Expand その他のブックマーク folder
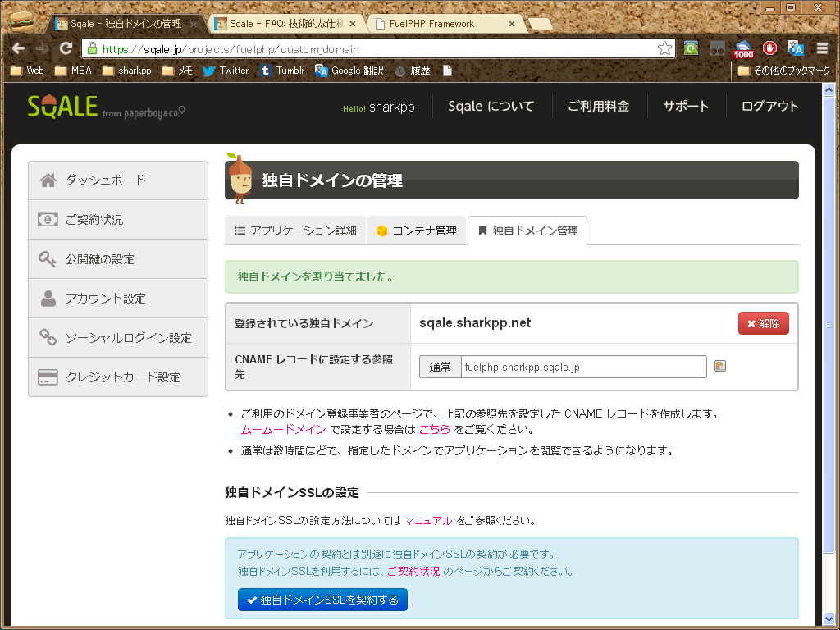The image size is (840, 630). point(783,71)
